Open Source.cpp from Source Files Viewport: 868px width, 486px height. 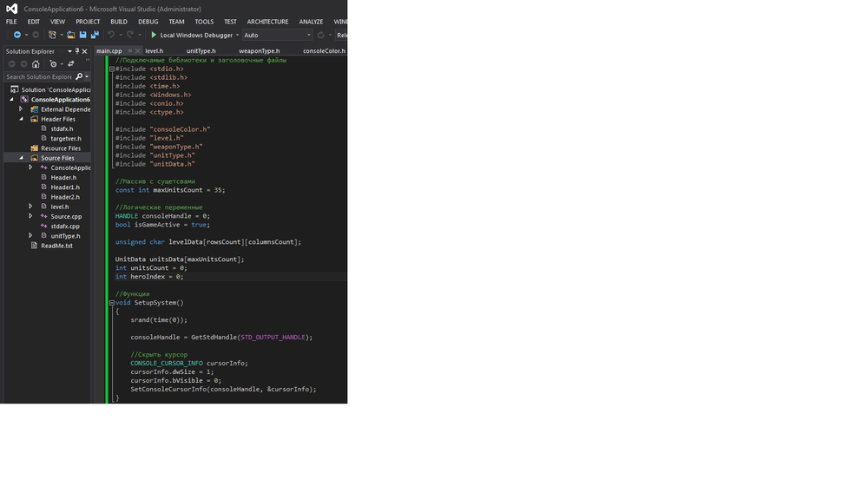pos(66,216)
